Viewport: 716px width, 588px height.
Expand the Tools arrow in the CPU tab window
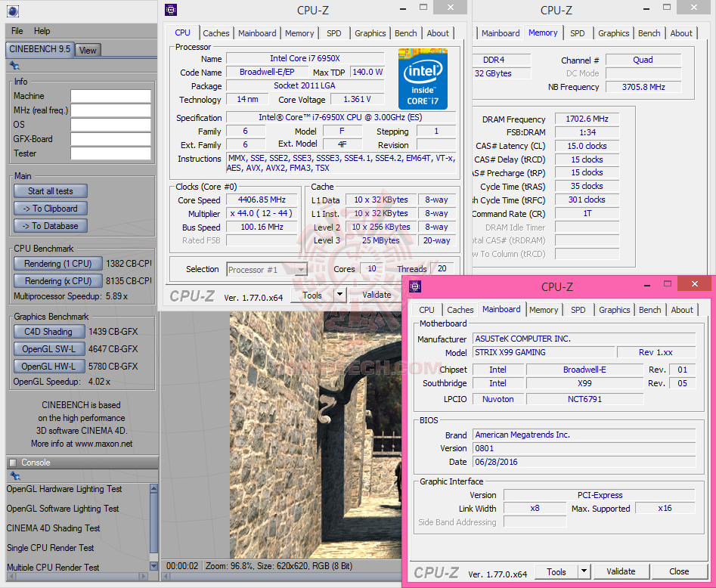[340, 296]
